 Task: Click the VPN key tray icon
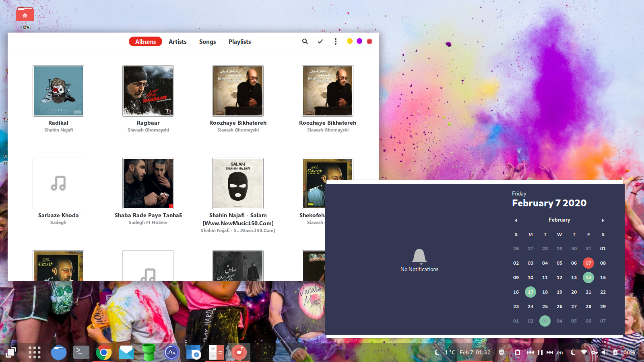(x=594, y=352)
